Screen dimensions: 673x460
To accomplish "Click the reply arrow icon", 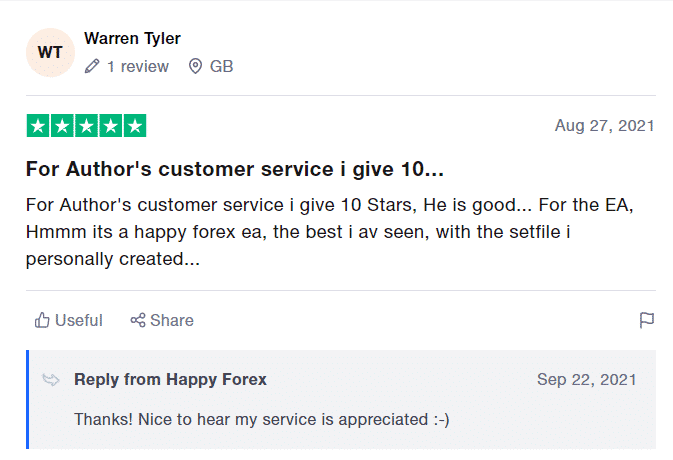I will pyautogui.click(x=51, y=379).
